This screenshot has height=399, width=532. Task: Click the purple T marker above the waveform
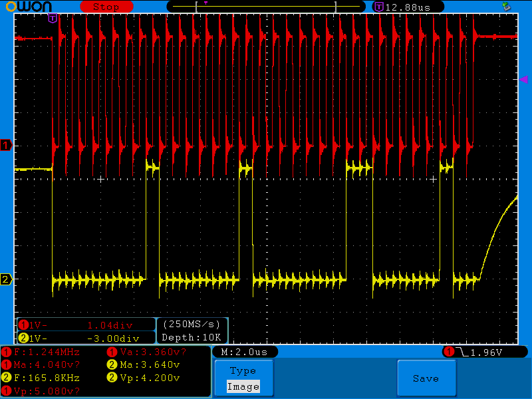tap(53, 18)
